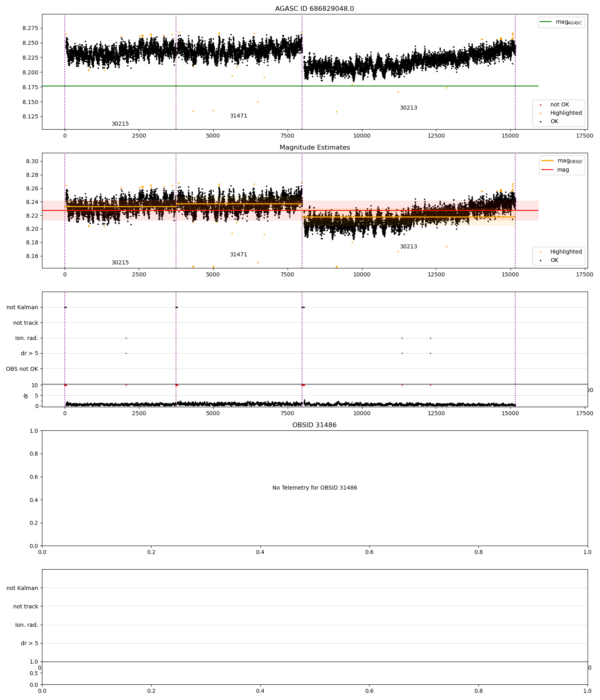600x700 pixels.
Task: Click the "not track" label in the third plot
Action: tap(26, 323)
